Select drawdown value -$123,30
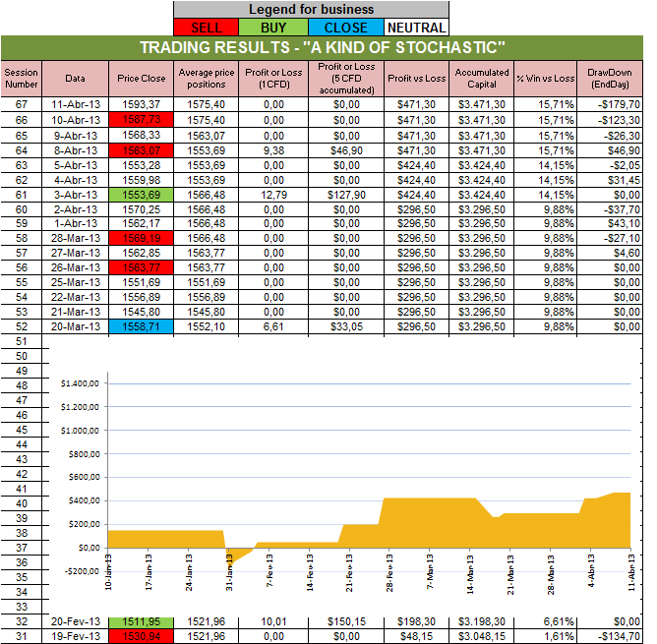The width and height of the screenshot is (657, 644). tap(610, 120)
